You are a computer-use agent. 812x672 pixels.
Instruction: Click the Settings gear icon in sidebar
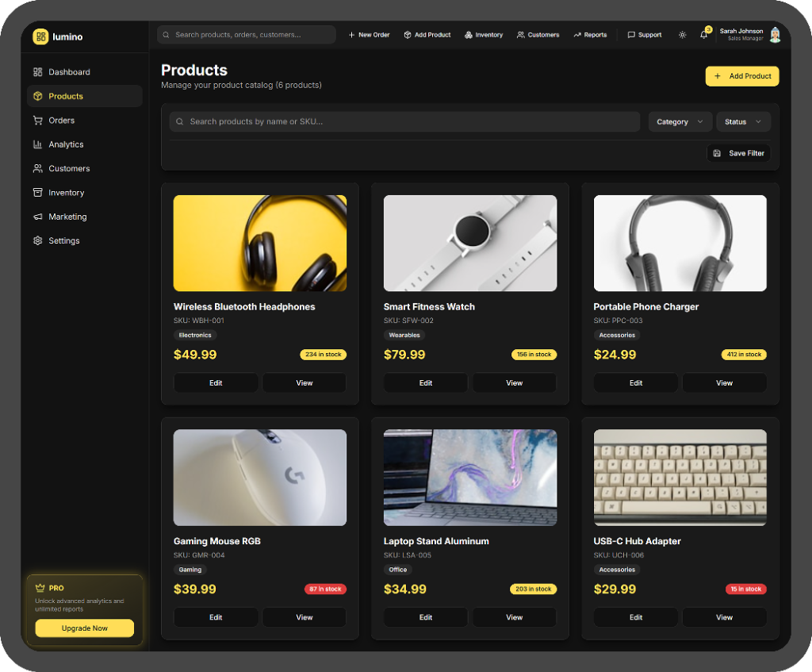(37, 240)
